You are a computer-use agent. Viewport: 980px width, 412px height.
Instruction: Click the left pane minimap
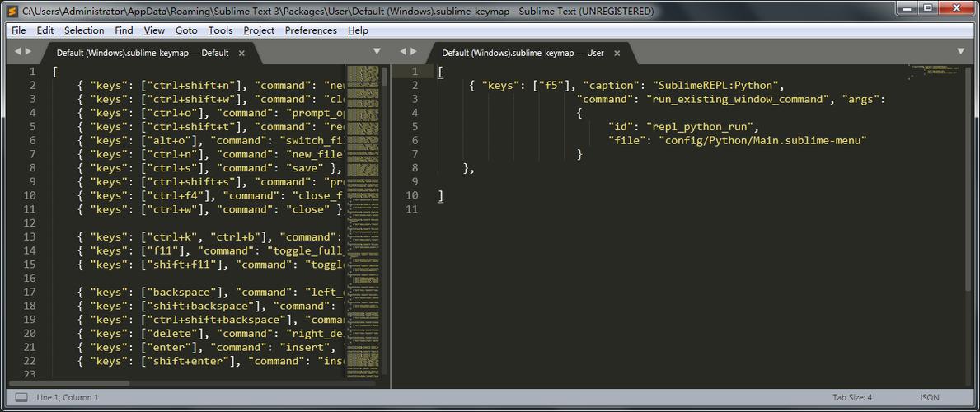(362, 221)
